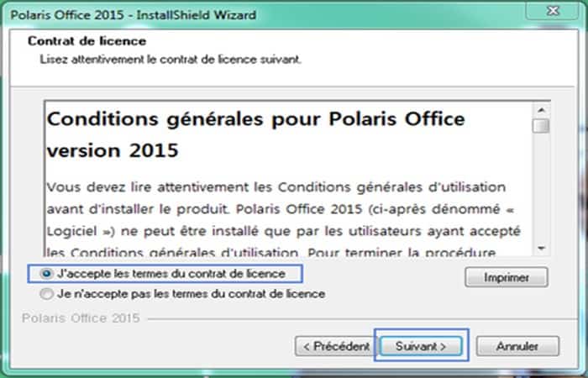The image size is (588, 378).
Task: Click the Imprimer button
Action: pos(506,277)
